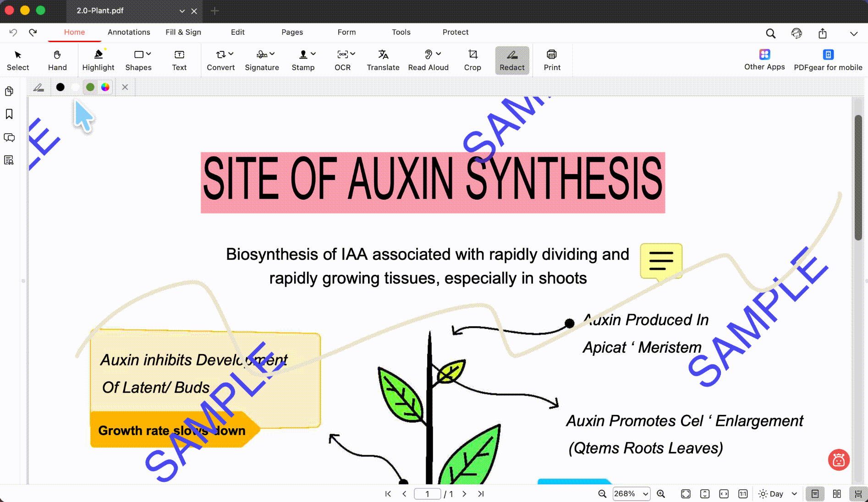The width and height of the screenshot is (868, 502).
Task: Select the Select cursor tool
Action: click(18, 60)
